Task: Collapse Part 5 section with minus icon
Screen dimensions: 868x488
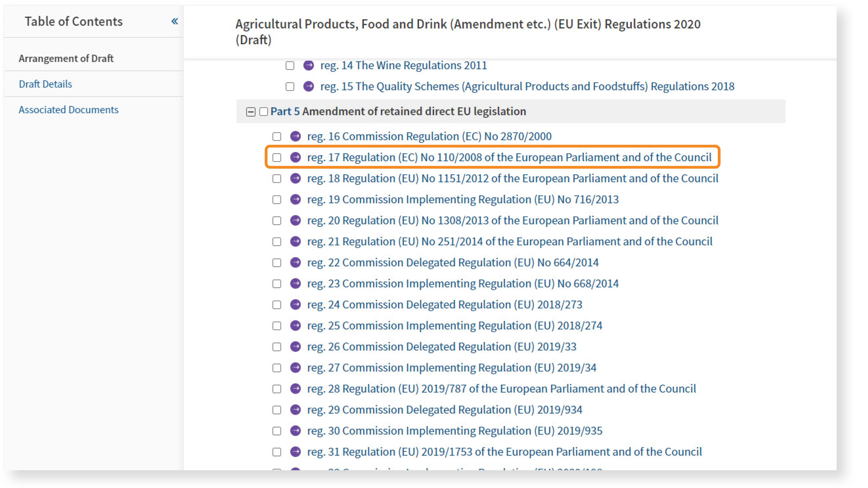Action: (251, 112)
